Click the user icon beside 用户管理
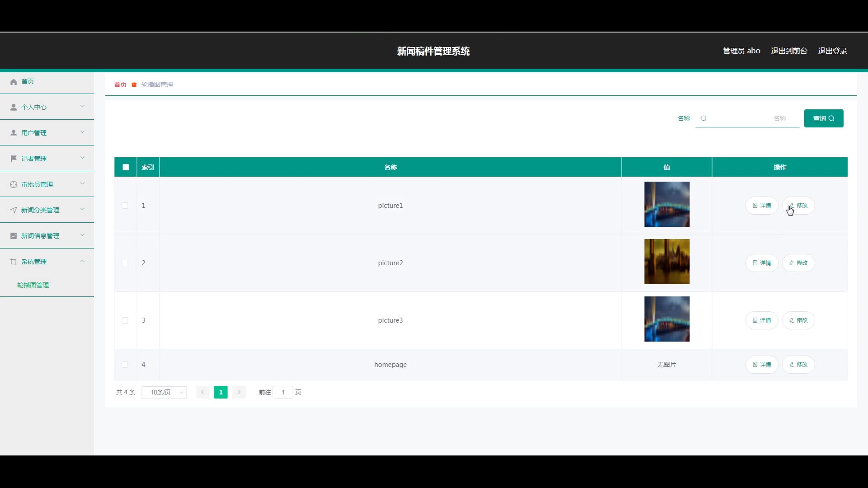 (x=14, y=133)
